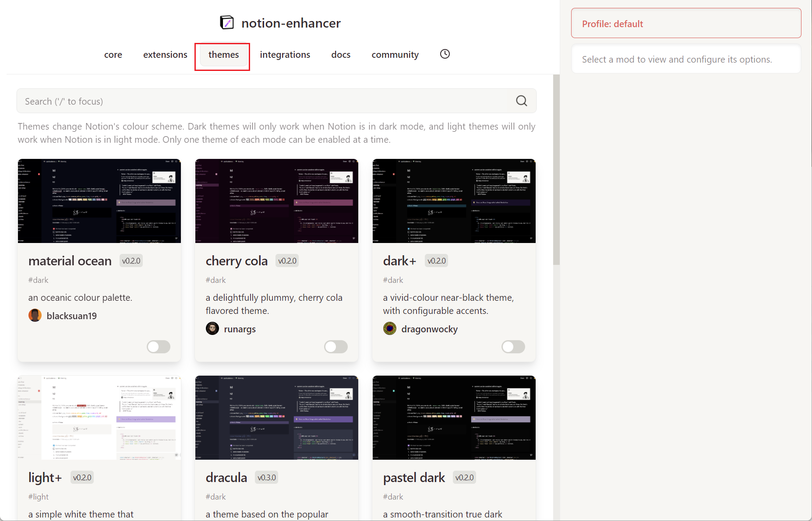812x521 pixels.
Task: Open the docs link
Action: [341, 55]
